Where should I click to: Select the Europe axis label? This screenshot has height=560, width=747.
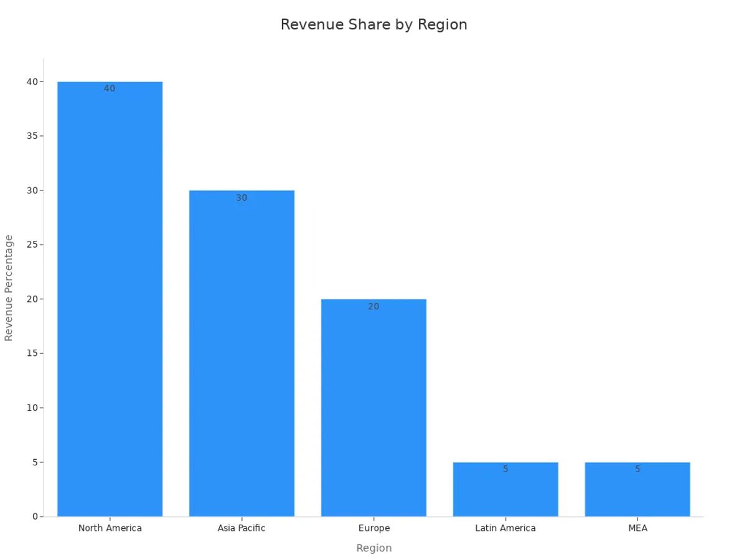coord(374,528)
